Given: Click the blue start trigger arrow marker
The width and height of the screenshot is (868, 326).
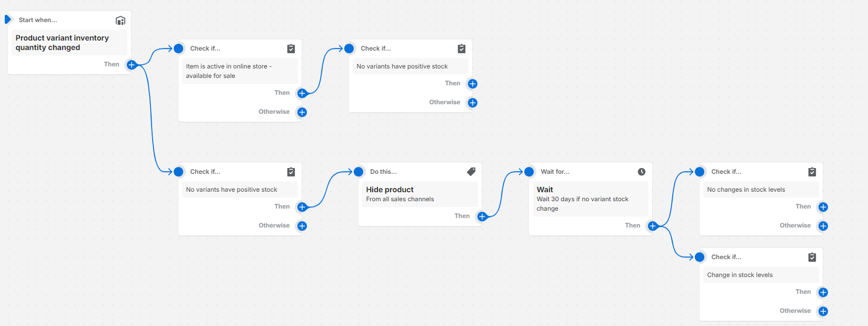Looking at the screenshot, I should [7, 19].
